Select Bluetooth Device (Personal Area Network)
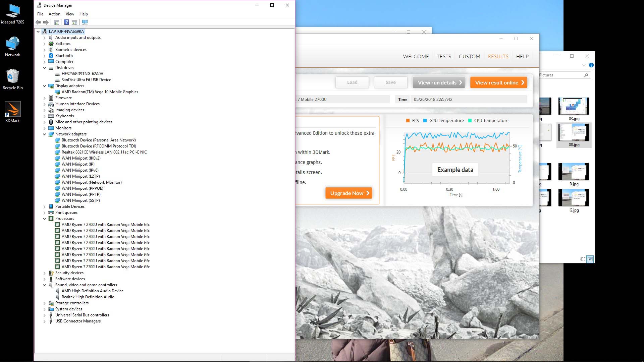 point(99,140)
